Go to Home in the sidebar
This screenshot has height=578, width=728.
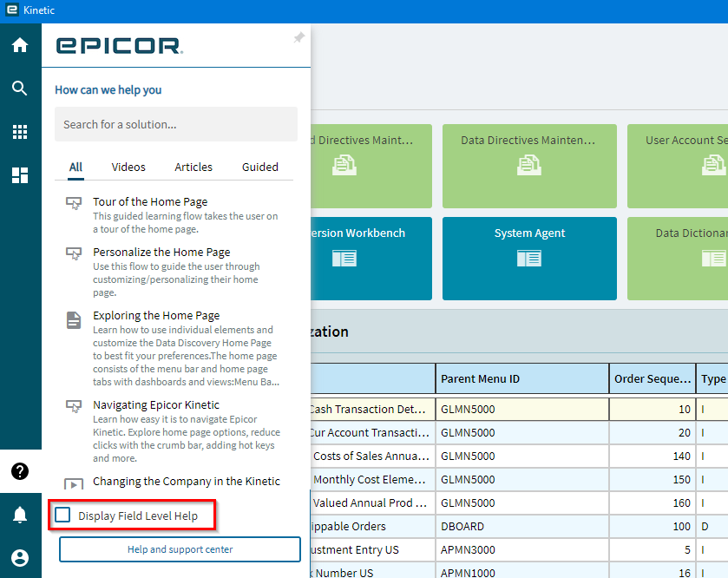20,45
